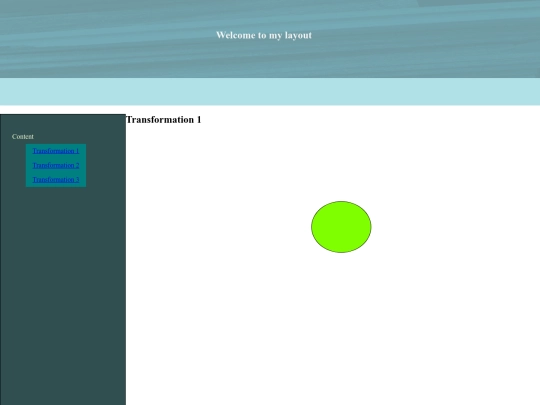540x405 pixels.
Task: Click the green circle shape
Action: (341, 227)
